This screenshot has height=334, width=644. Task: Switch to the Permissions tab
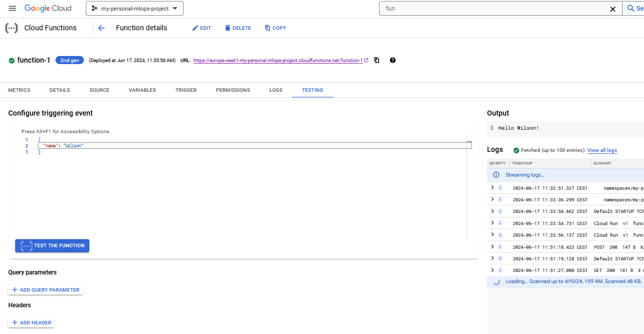coord(233,90)
